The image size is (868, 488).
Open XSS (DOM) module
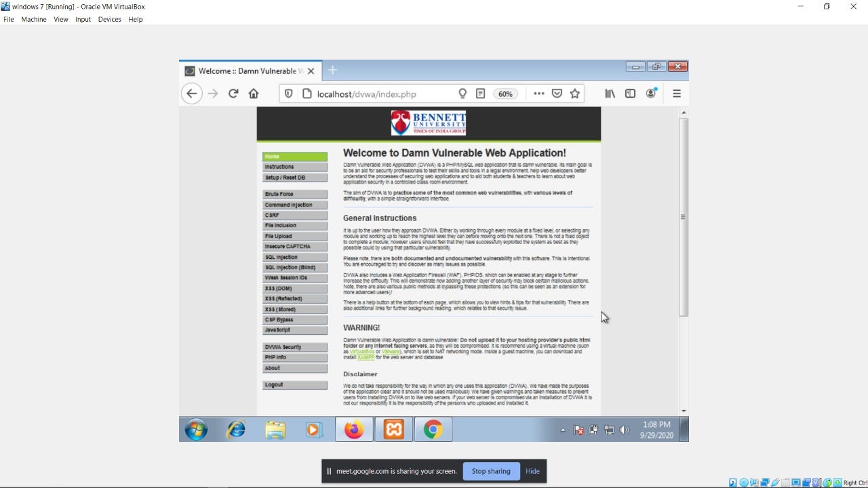(295, 288)
